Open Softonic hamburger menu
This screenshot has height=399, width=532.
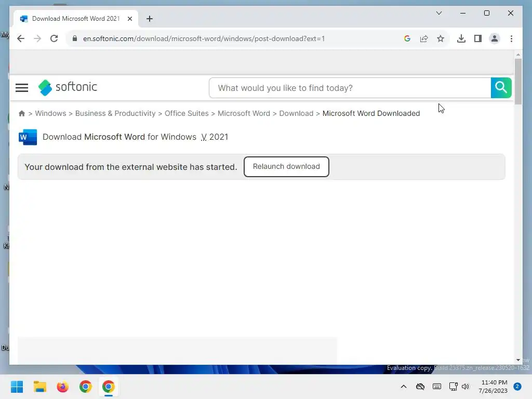click(22, 88)
